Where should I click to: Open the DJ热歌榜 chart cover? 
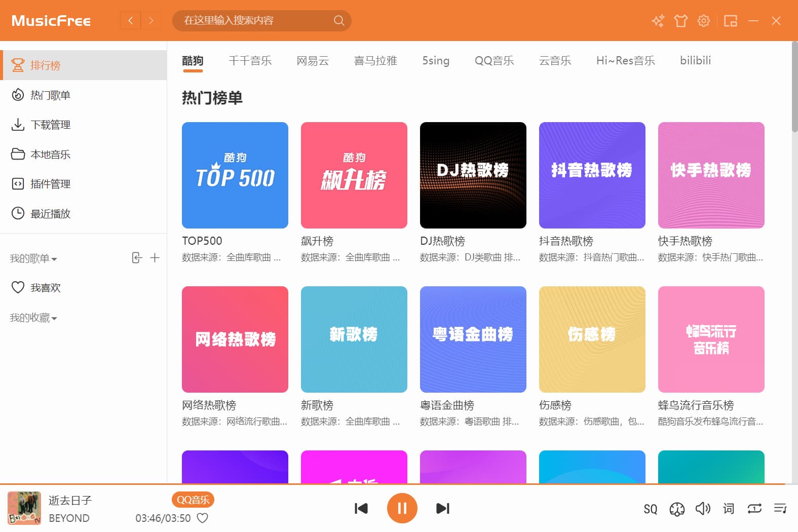point(473,175)
